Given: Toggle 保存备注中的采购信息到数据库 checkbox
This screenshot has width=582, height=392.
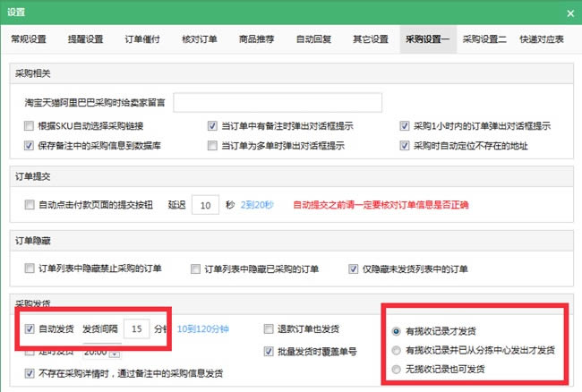Looking at the screenshot, I should (x=29, y=145).
